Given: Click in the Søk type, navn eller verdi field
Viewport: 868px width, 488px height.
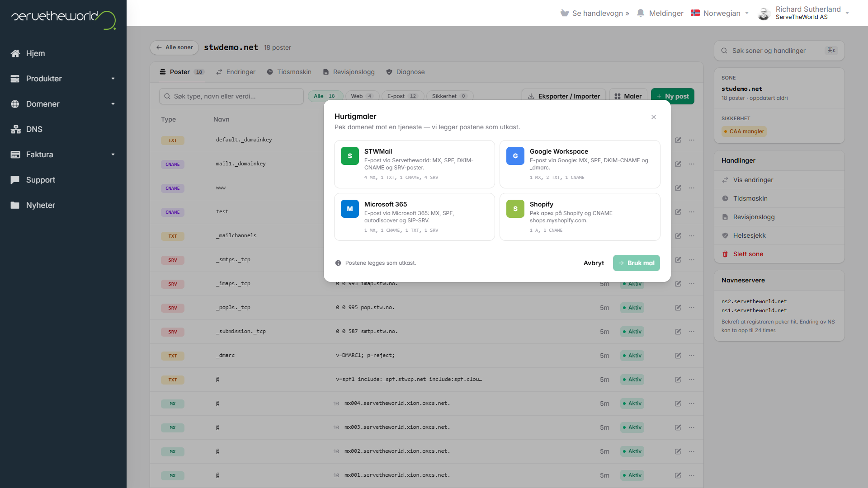Looking at the screenshot, I should pos(231,96).
